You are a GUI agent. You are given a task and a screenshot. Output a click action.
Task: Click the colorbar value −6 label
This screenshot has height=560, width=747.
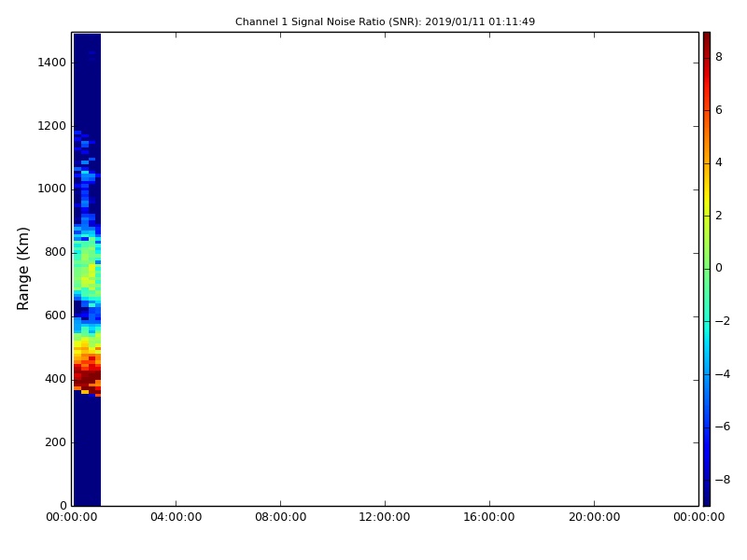(723, 427)
